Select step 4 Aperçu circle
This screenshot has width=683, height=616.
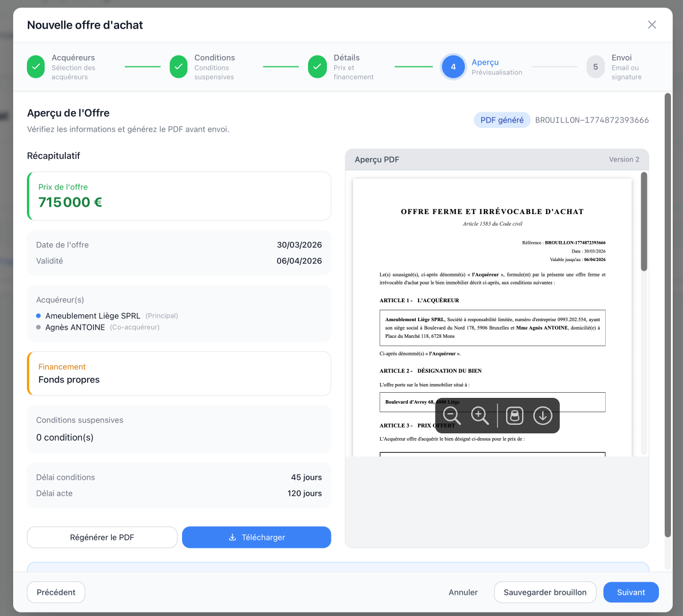point(453,66)
